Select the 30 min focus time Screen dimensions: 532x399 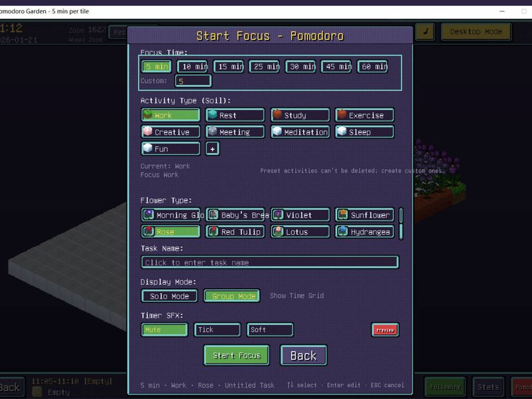(x=301, y=66)
